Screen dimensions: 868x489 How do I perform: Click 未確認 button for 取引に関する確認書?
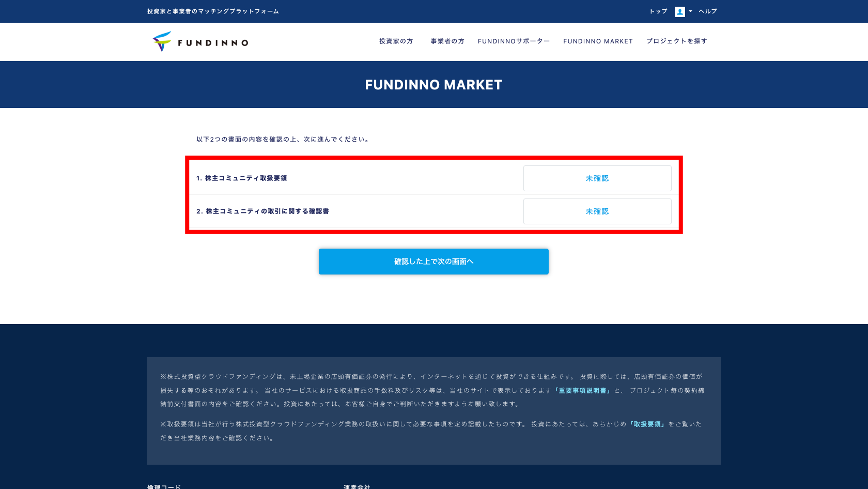click(597, 211)
